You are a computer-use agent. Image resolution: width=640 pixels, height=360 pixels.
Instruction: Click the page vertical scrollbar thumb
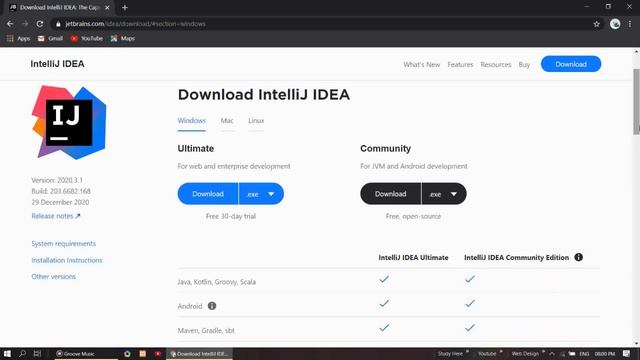click(x=636, y=101)
